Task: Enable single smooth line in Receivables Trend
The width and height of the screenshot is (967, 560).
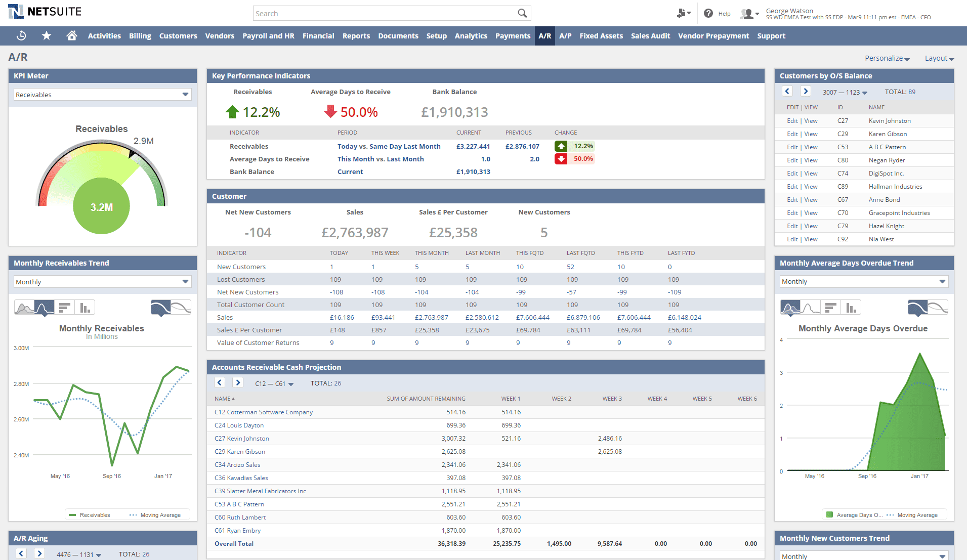Action: [x=161, y=307]
